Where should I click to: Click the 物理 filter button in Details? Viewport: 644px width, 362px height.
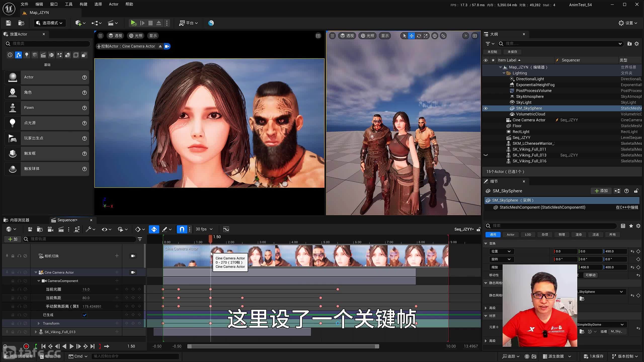561,235
